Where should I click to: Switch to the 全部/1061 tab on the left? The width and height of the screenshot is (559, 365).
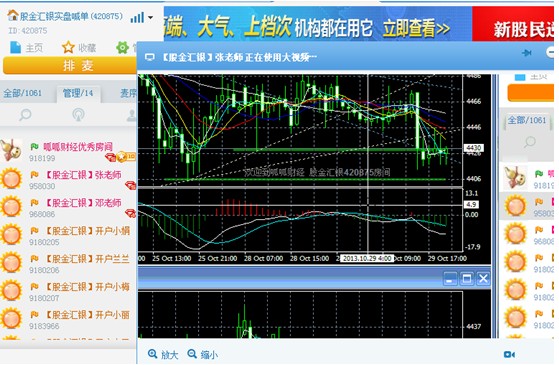23,93
